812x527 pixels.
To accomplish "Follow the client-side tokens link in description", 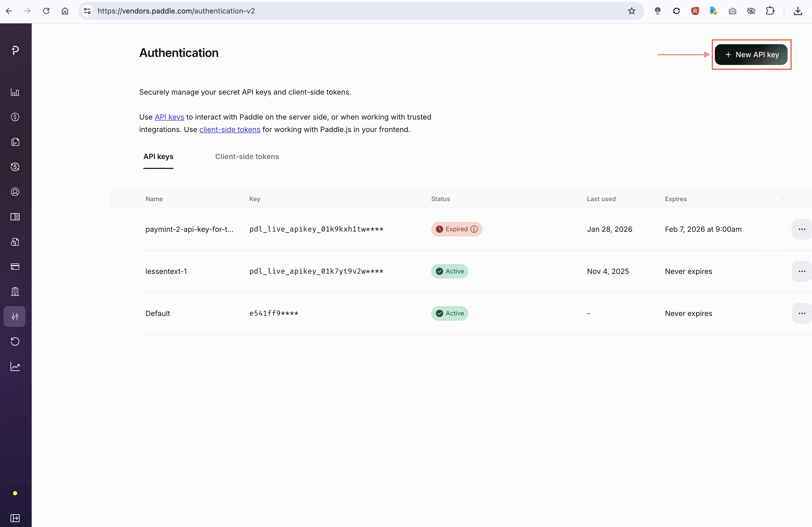I will (x=230, y=129).
